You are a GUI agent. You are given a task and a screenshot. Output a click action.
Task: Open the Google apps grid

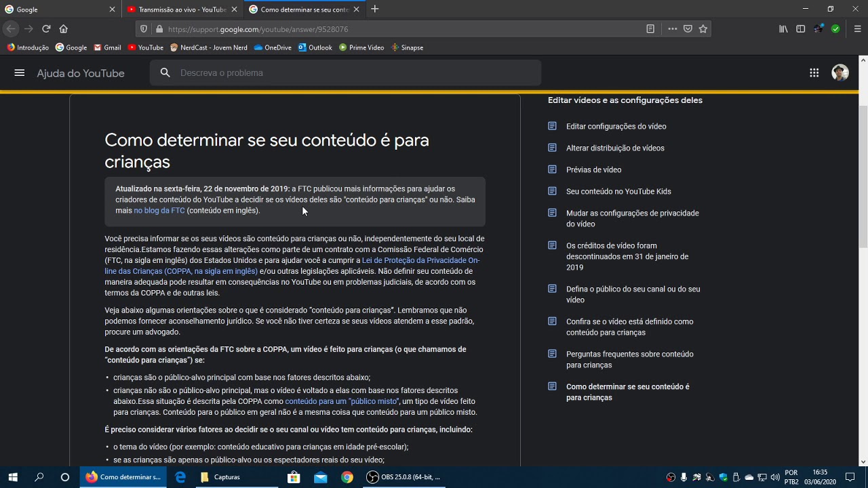(814, 73)
